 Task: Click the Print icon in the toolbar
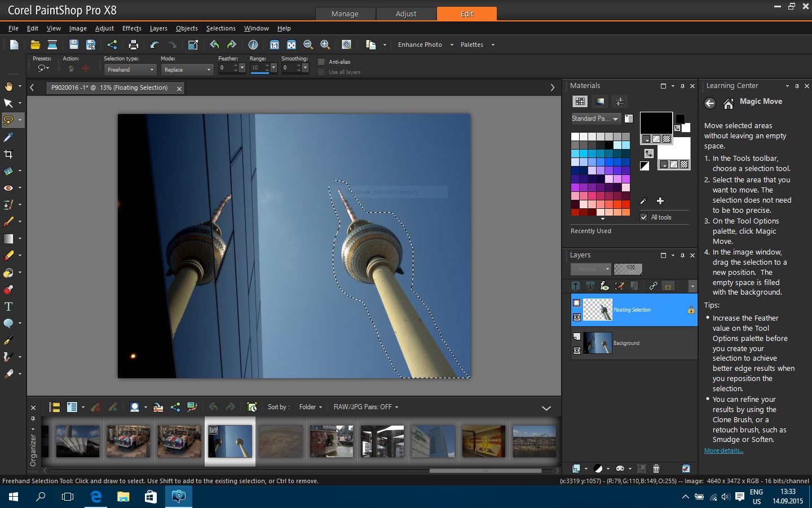click(x=134, y=45)
